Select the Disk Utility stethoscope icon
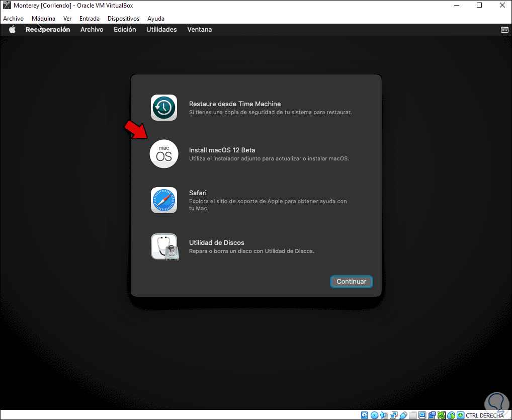The image size is (512, 420). point(164,247)
